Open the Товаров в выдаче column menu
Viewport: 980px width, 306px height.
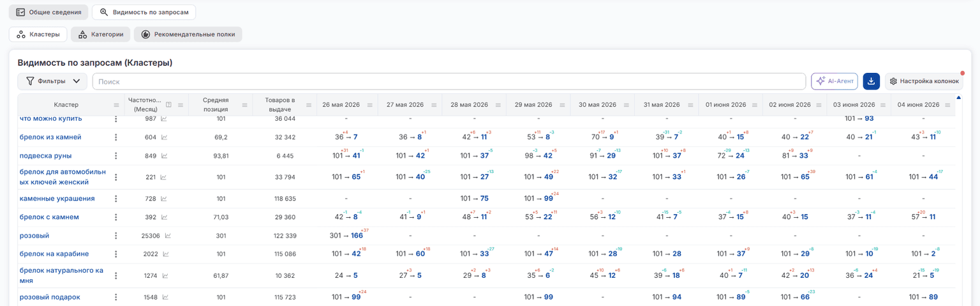tap(308, 105)
